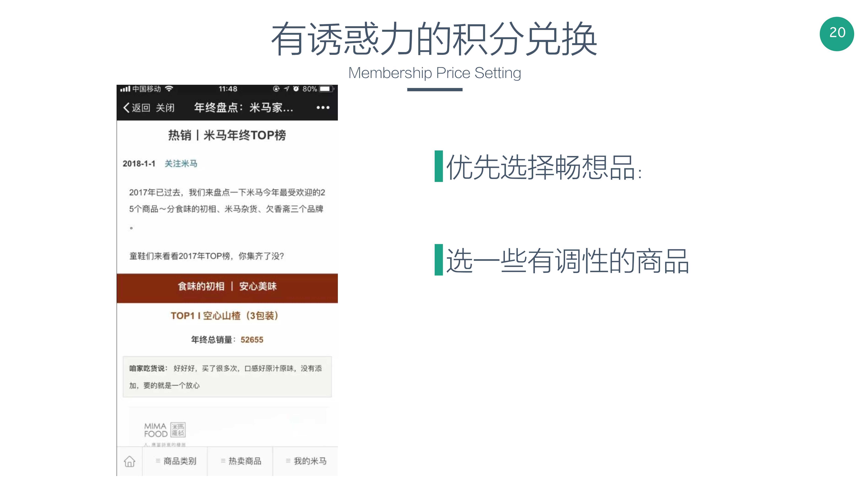
Task: Tap the home icon in bottom bar
Action: pos(129,461)
